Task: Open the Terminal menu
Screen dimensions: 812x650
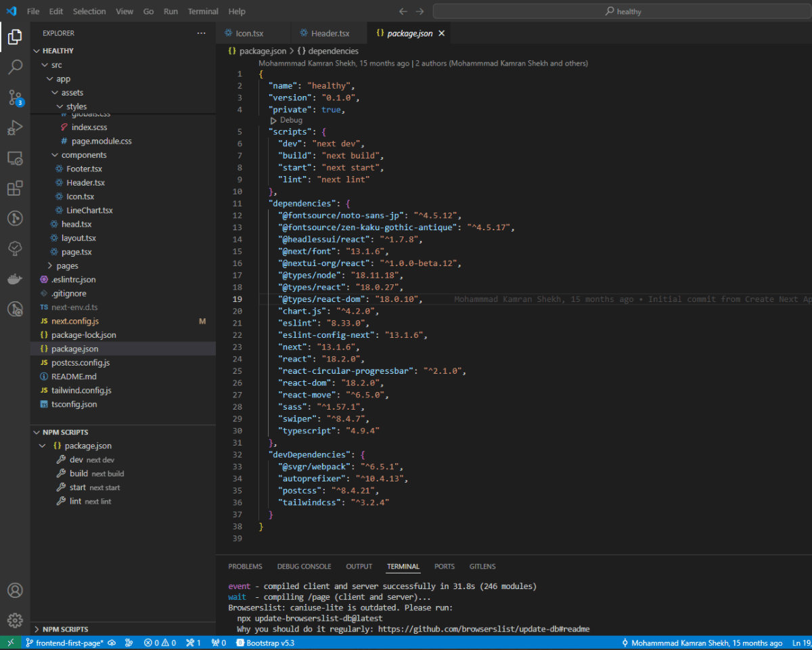Action: pyautogui.click(x=203, y=12)
